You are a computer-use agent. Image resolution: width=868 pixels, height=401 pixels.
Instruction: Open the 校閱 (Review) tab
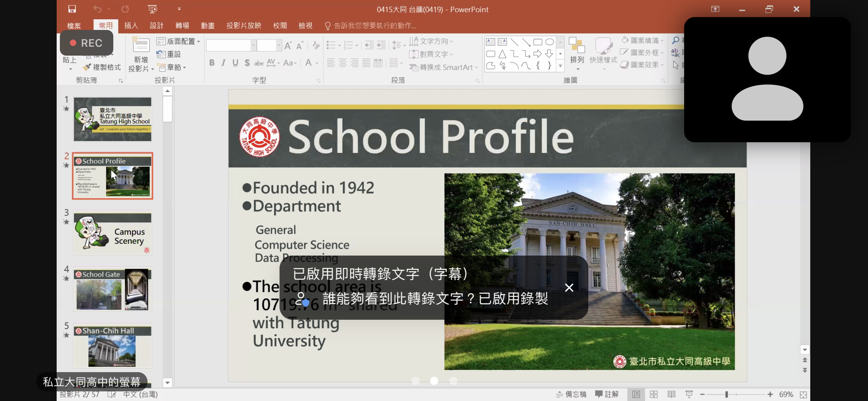coord(280,26)
